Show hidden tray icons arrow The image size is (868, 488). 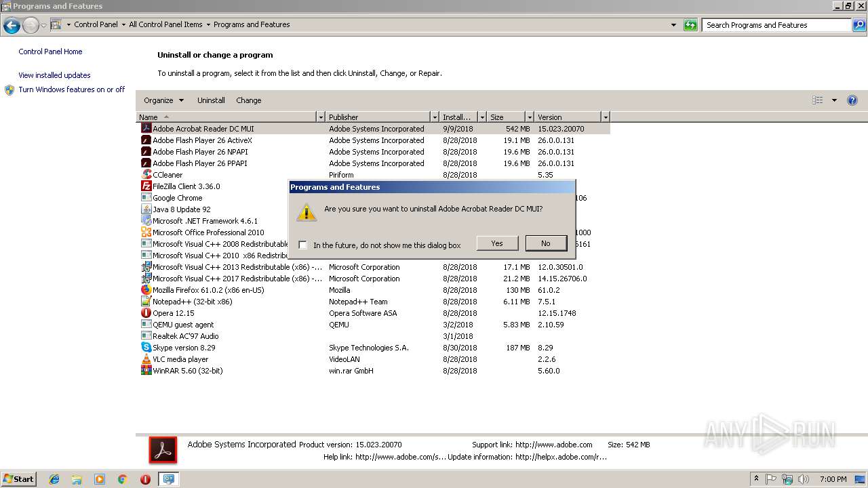coord(756,479)
